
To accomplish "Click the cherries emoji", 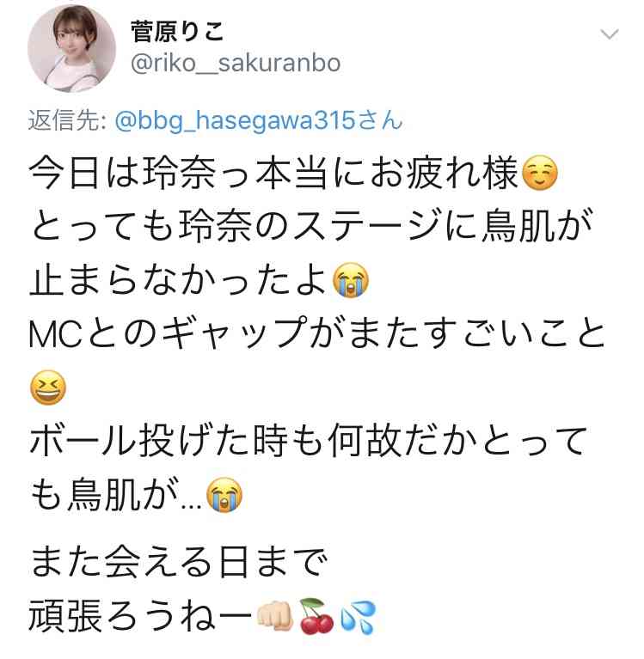I will 316,616.
